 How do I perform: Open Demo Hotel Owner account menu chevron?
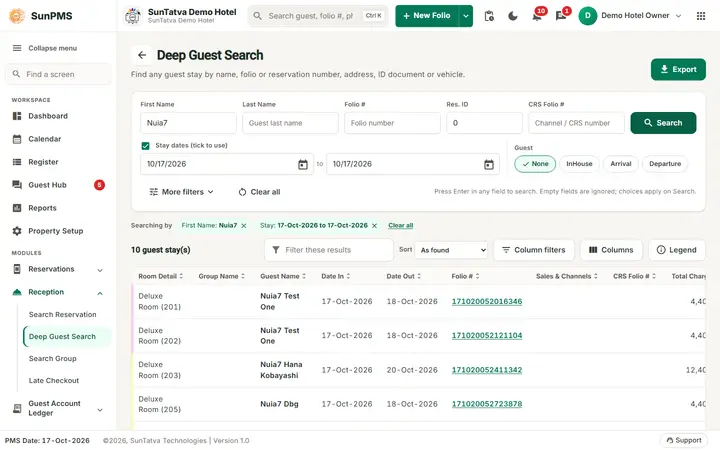click(678, 16)
